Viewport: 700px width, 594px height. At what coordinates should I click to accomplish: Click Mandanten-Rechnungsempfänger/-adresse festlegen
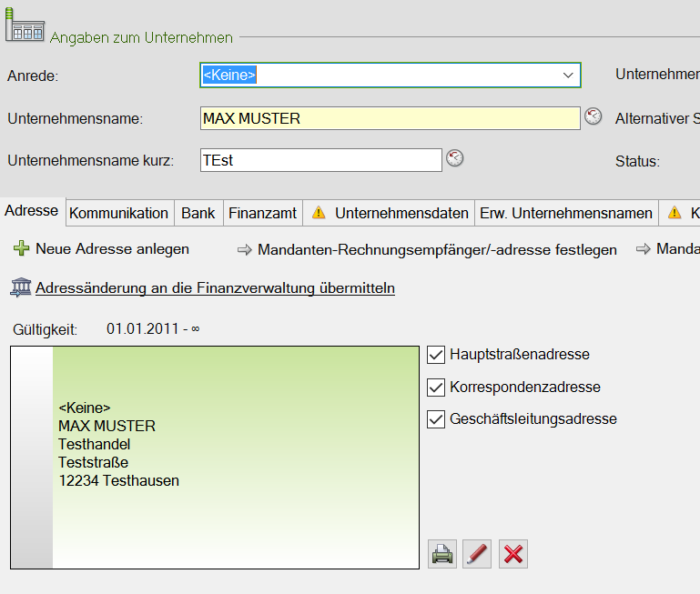(x=437, y=249)
